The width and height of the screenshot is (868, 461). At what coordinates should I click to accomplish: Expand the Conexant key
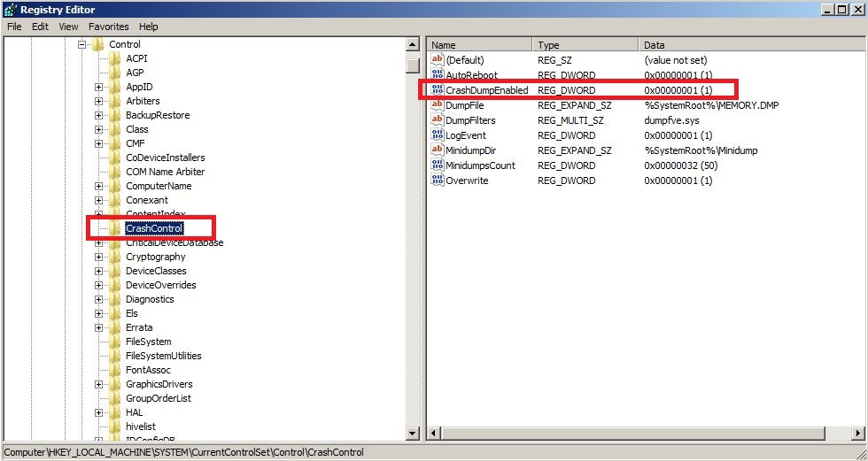click(98, 200)
